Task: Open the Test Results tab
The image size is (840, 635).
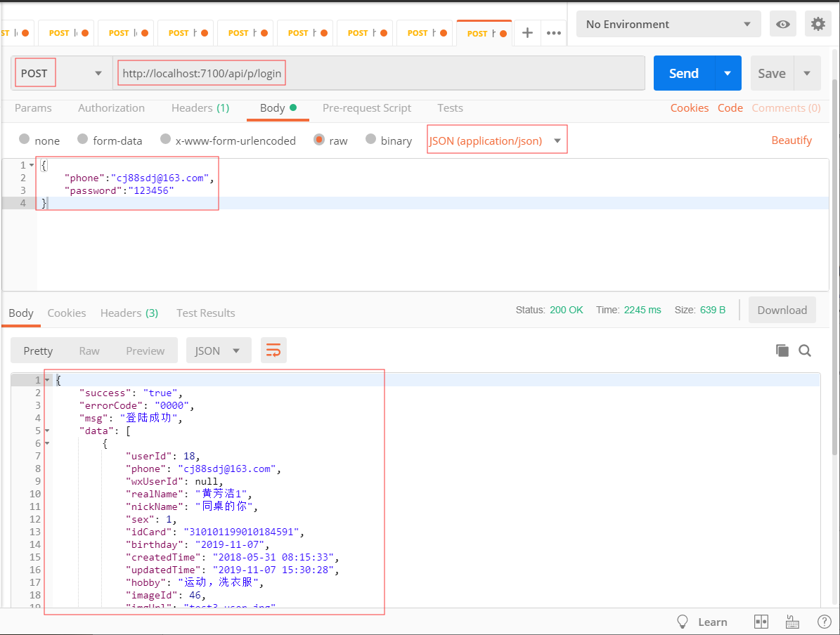Action: [206, 313]
